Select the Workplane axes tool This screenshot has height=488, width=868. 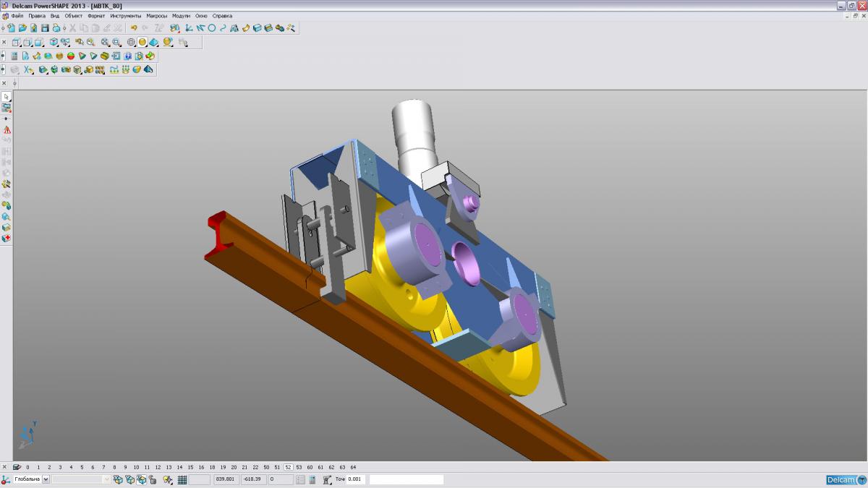[188, 27]
